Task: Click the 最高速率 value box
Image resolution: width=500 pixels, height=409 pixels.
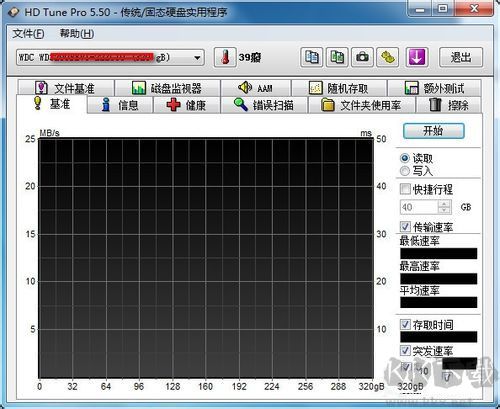Action: [439, 279]
